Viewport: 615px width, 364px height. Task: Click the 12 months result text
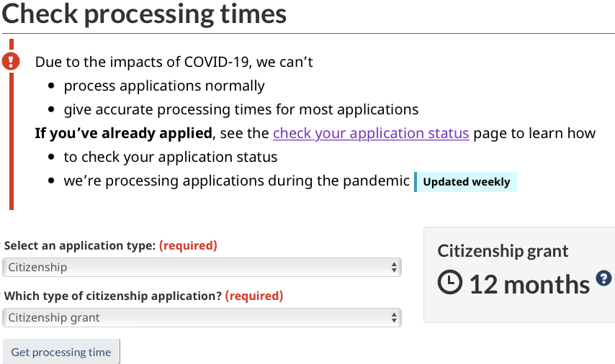(x=529, y=283)
